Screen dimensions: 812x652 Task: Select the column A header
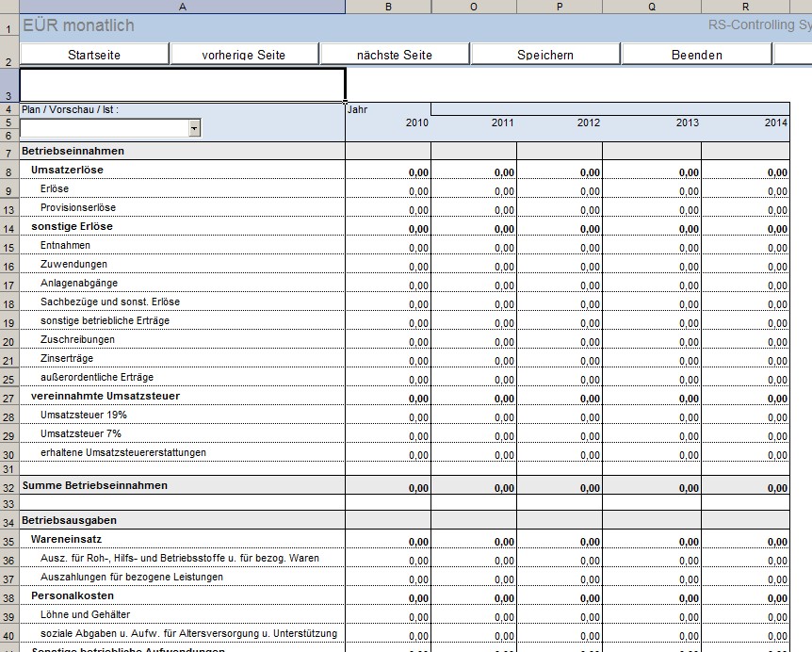coord(182,7)
